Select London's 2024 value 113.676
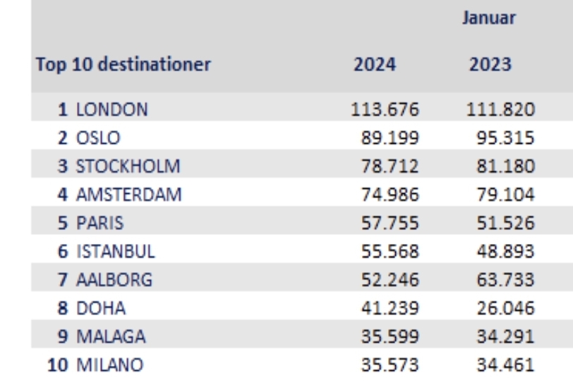The width and height of the screenshot is (573, 392). 385,109
